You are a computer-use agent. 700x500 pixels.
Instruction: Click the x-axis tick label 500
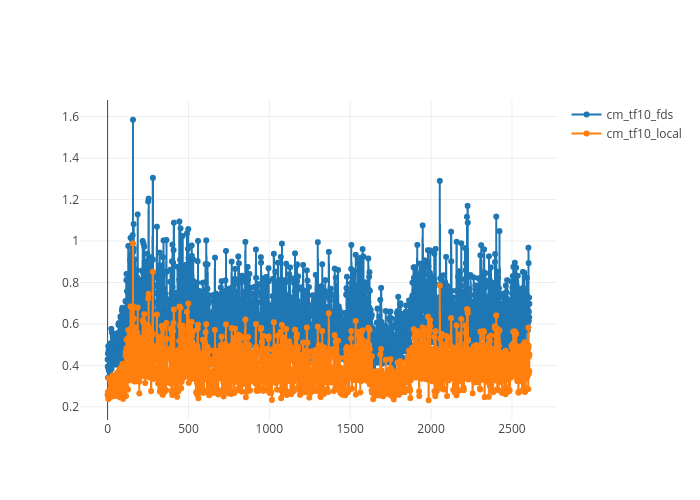pyautogui.click(x=188, y=428)
